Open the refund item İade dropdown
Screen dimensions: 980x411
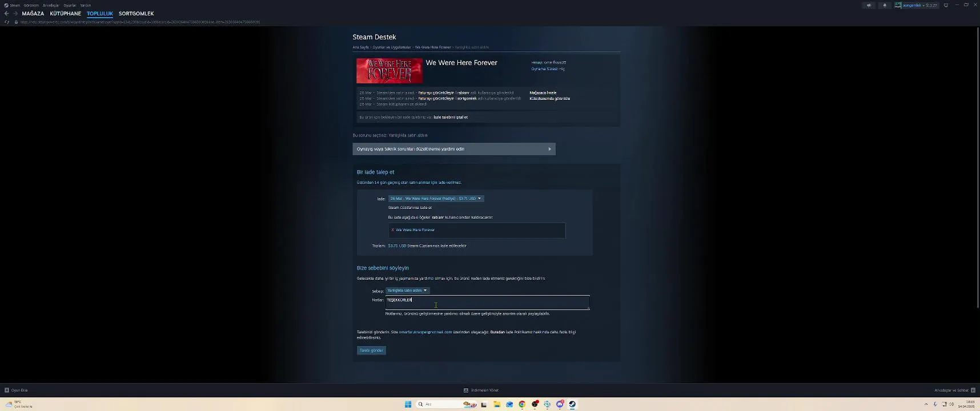click(436, 199)
